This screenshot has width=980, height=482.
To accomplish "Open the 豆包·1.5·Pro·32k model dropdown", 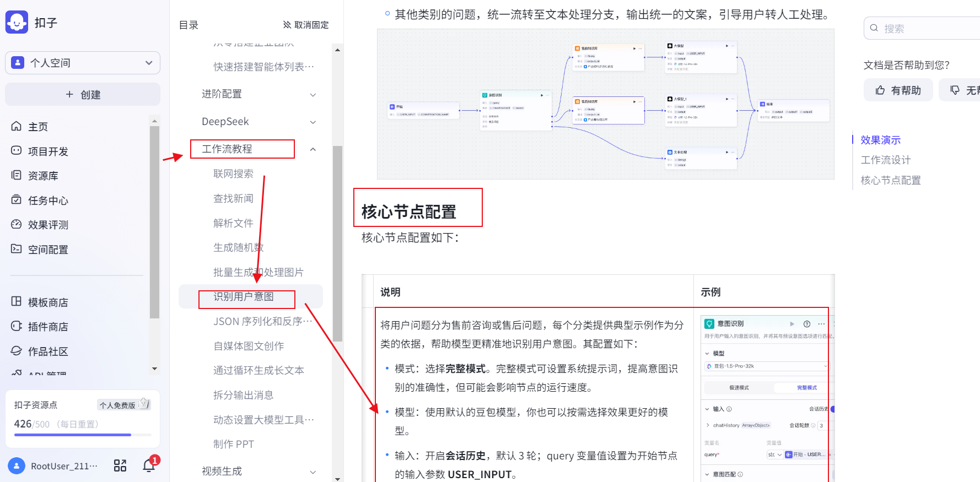I will point(767,366).
